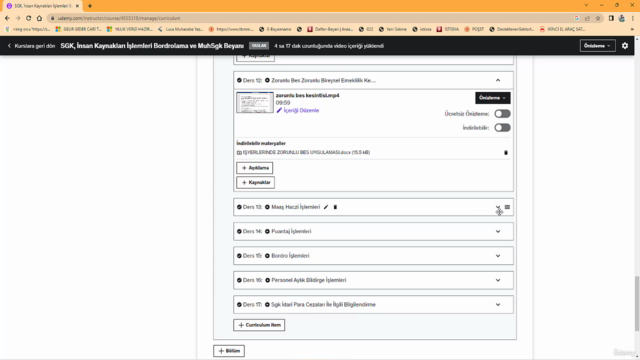
Task: Open the GELIR GIDER CARI bookmark
Action: 78,29
